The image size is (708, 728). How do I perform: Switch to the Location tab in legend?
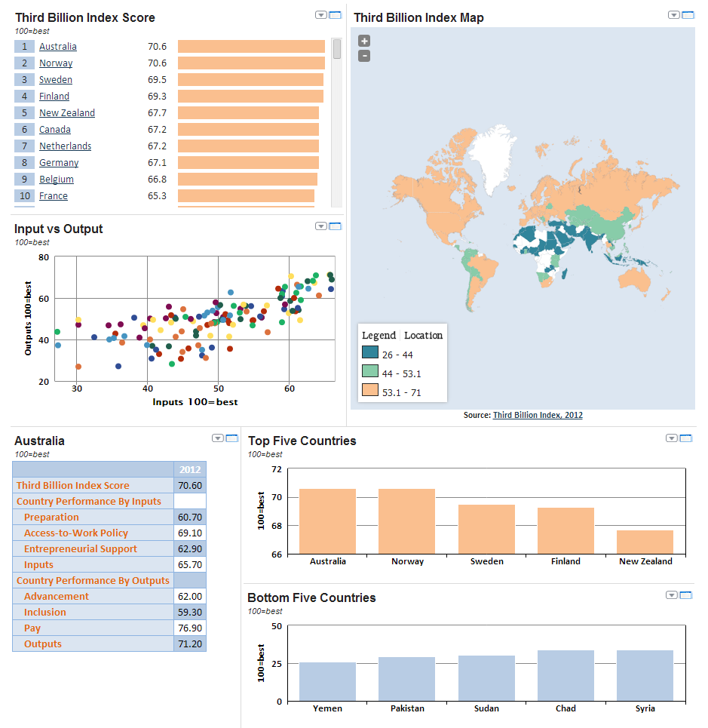point(424,335)
